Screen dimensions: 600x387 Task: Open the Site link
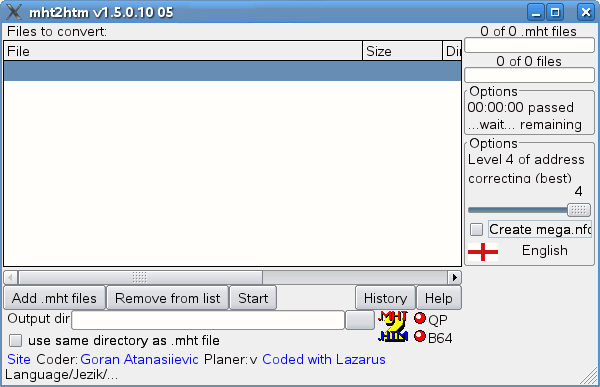pos(19,359)
